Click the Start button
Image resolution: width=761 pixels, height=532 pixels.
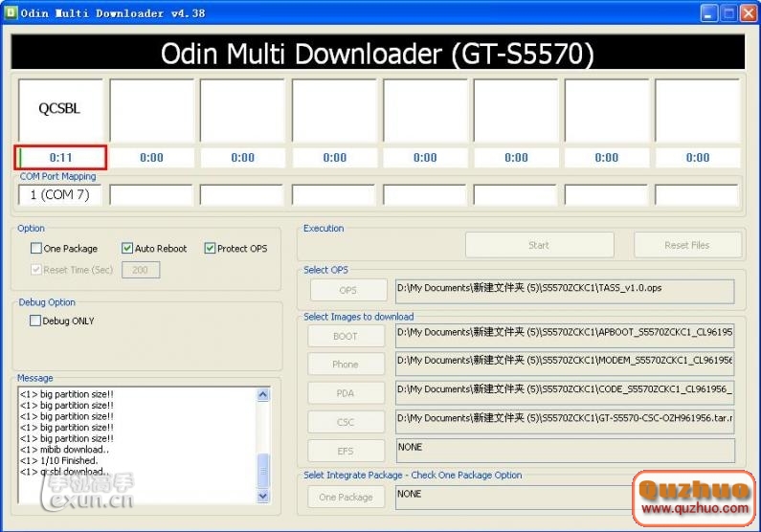pyautogui.click(x=539, y=245)
